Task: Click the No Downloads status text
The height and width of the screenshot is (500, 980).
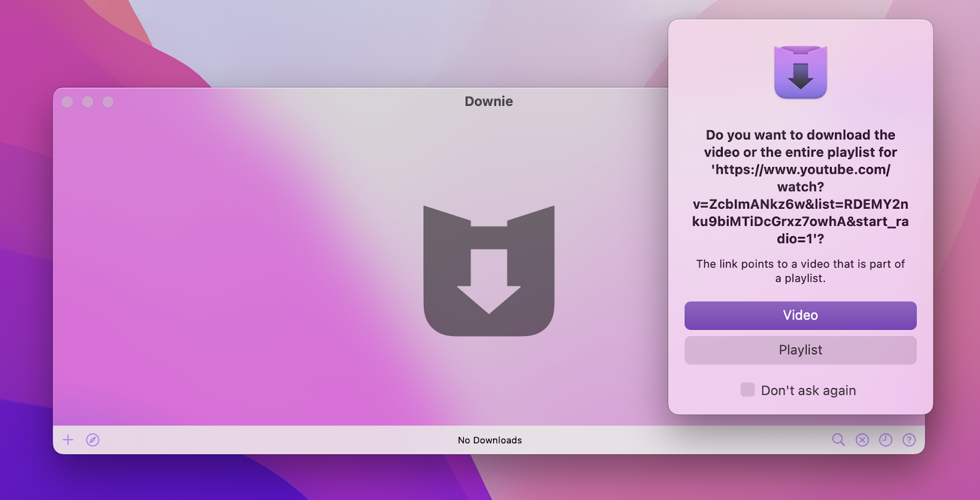Action: pos(490,440)
